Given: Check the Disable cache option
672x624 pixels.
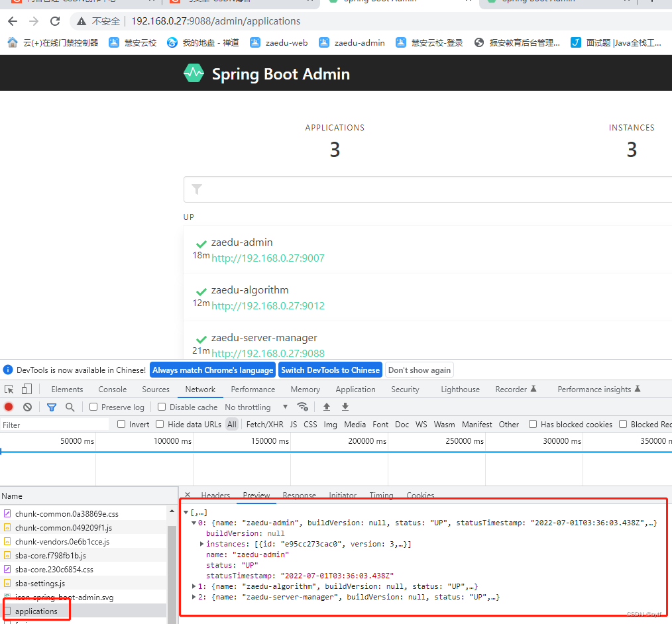Looking at the screenshot, I should click(x=162, y=407).
